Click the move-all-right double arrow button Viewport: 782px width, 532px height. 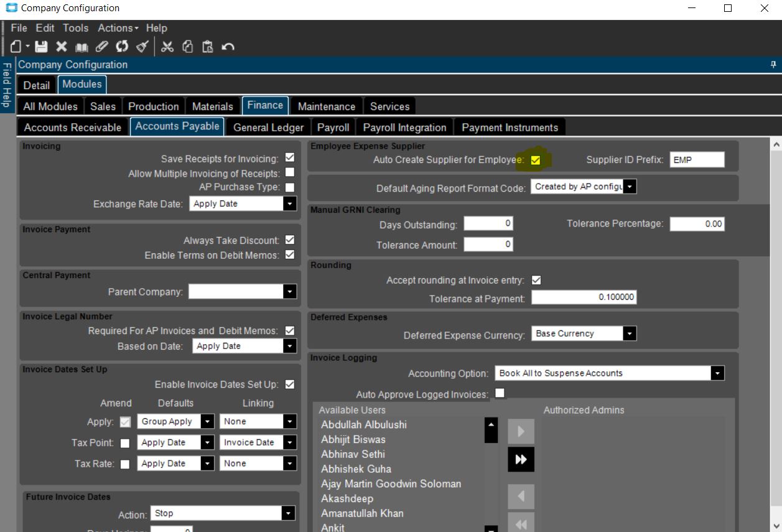point(521,460)
